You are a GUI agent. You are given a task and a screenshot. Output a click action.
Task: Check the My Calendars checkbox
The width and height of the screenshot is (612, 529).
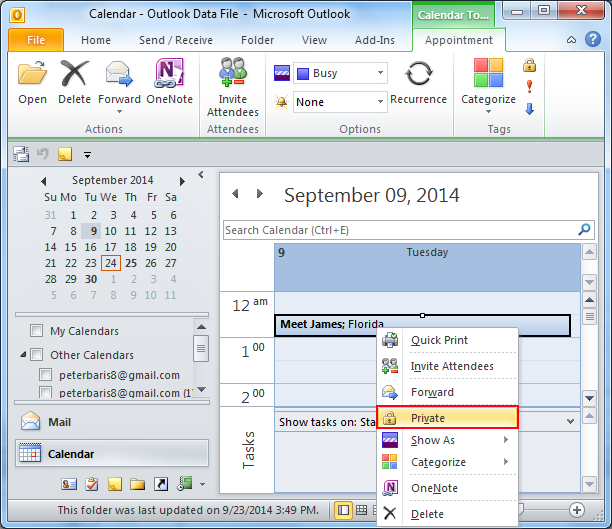coord(37,331)
